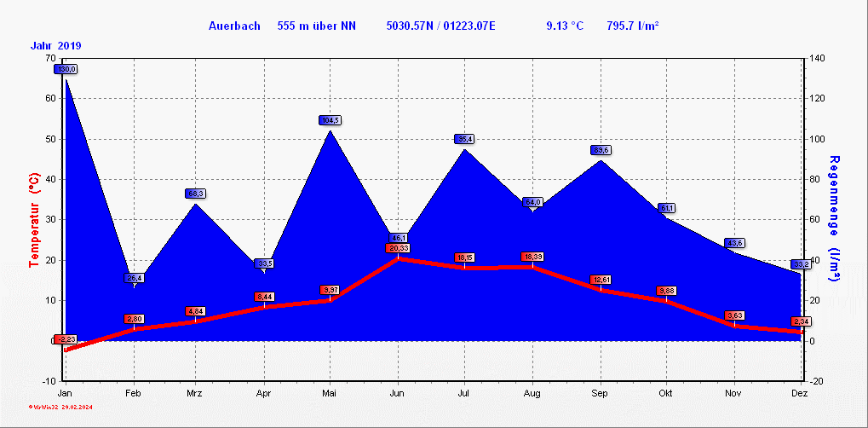Screen dimensions: 868x428
Task: Click the 3,63 temperature label for Nov
Action: (x=734, y=315)
